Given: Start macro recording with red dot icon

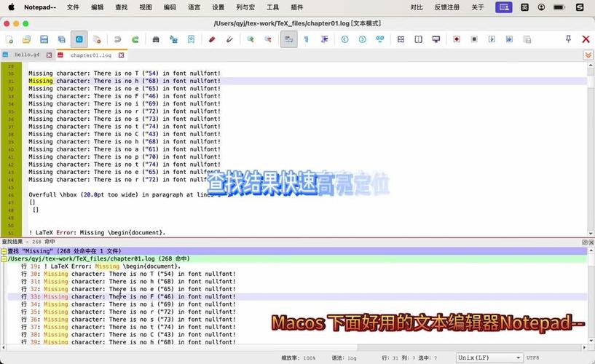Looking at the screenshot, I should 457,39.
